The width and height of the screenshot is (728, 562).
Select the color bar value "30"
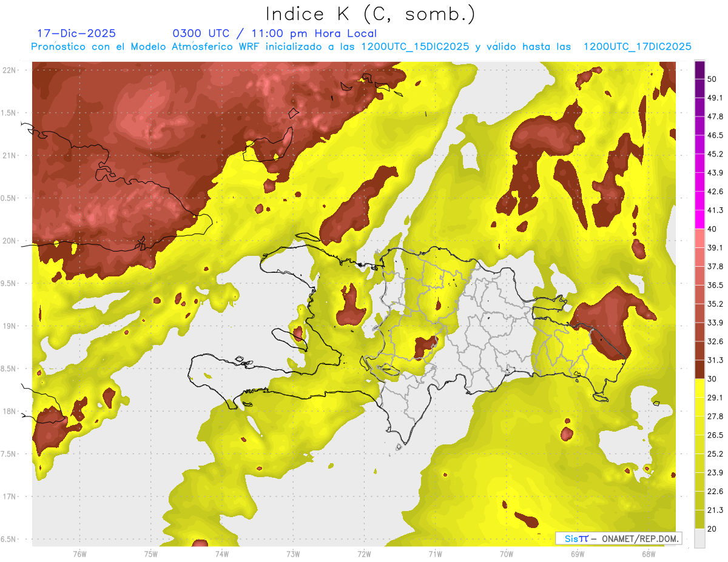[712, 379]
